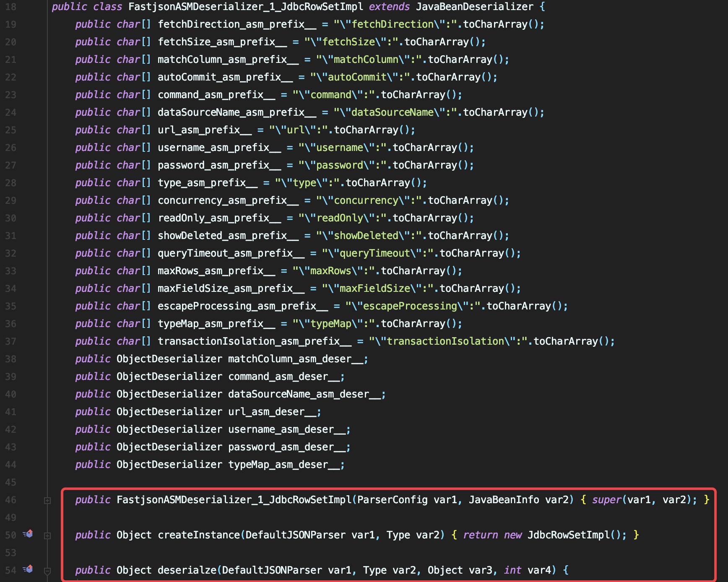Click the showDeleted_asm_prefix__ field name

[228, 236]
